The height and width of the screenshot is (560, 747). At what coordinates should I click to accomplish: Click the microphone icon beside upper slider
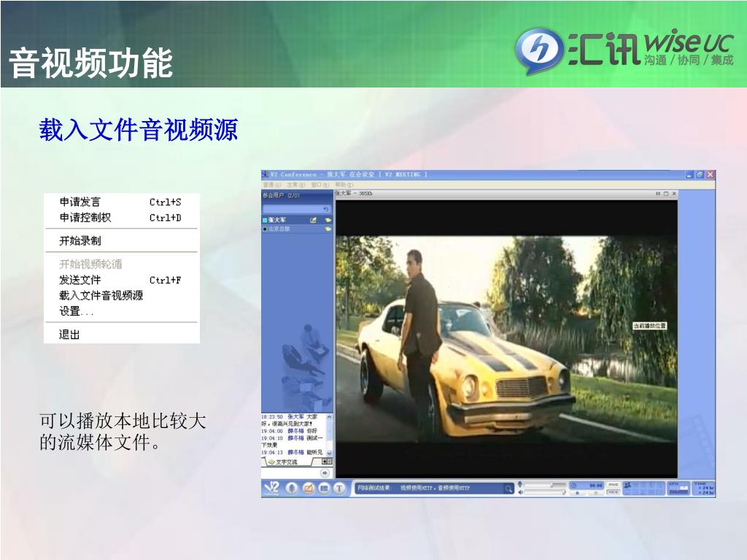(x=520, y=484)
